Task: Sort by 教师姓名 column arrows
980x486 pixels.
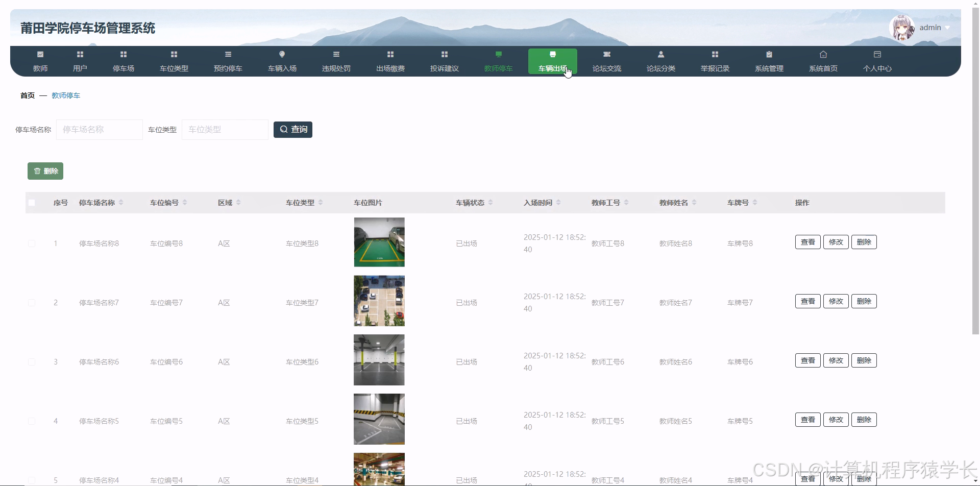Action: (694, 203)
